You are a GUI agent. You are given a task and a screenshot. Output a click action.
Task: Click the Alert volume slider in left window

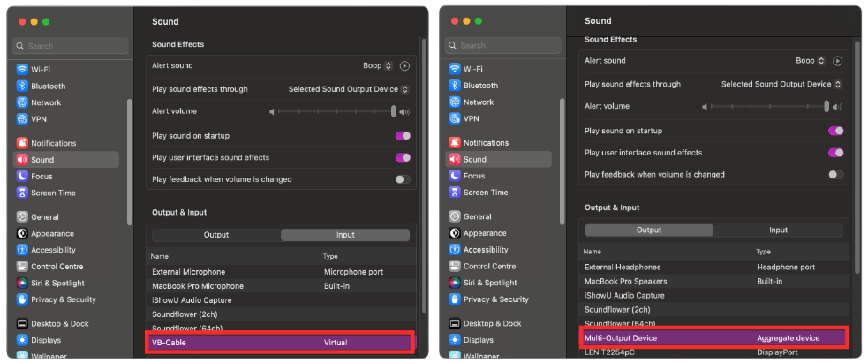[336, 112]
